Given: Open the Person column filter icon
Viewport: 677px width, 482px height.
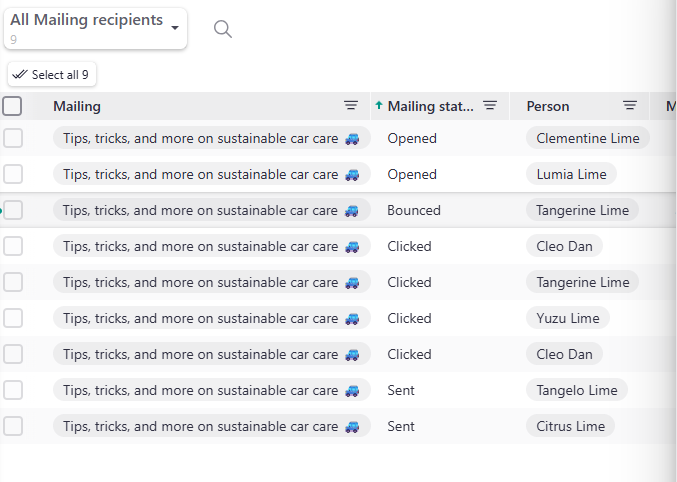Looking at the screenshot, I should point(630,106).
